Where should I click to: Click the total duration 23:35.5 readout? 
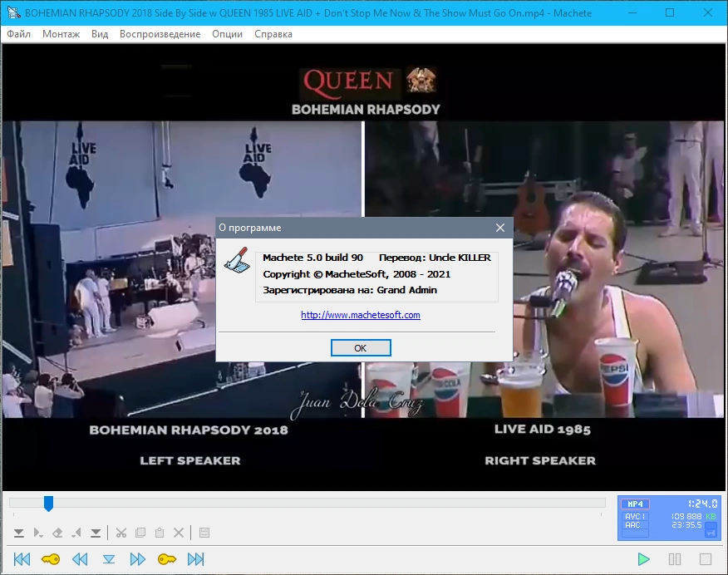pos(686,525)
